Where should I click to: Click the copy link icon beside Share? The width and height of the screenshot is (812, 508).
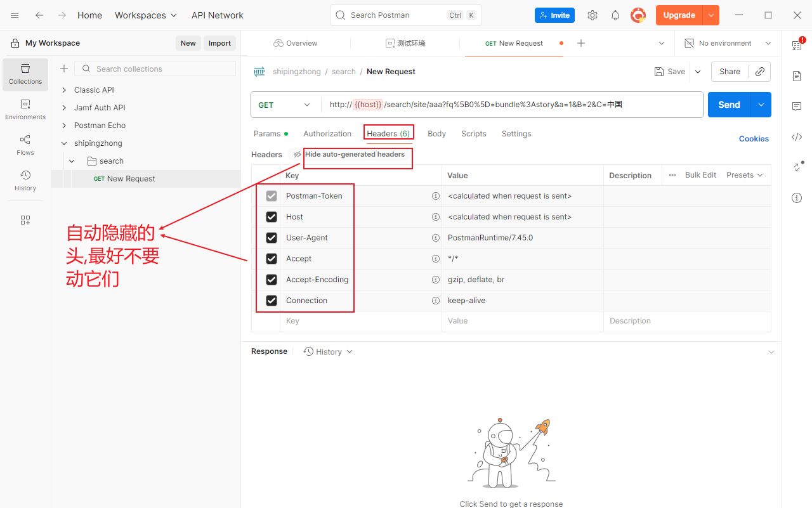(759, 72)
